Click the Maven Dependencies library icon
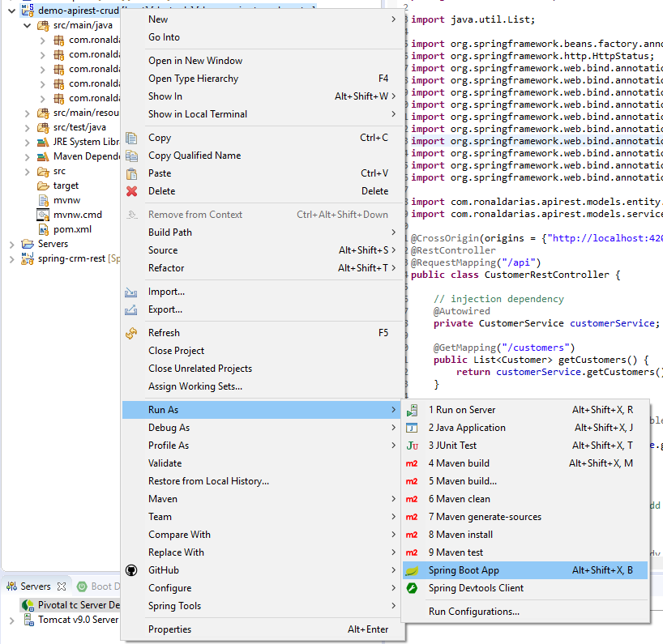The image size is (663, 644). [x=43, y=157]
